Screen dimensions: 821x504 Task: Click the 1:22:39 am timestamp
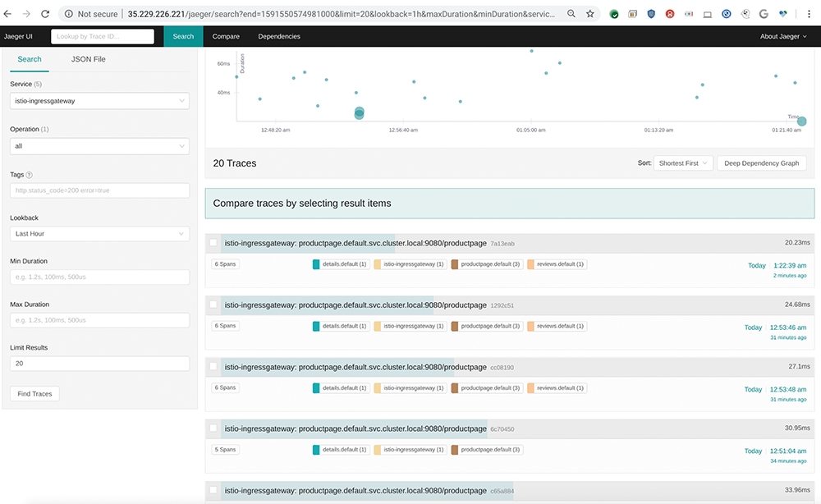[x=790, y=265]
